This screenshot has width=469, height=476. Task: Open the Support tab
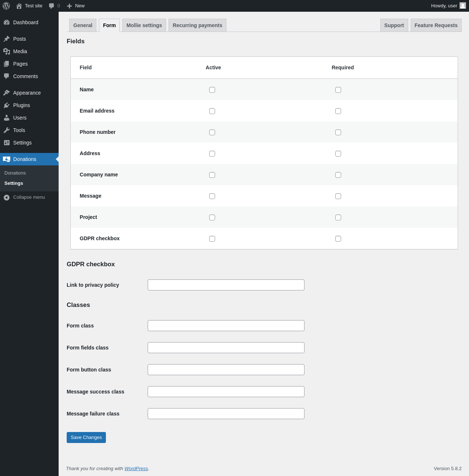394,25
